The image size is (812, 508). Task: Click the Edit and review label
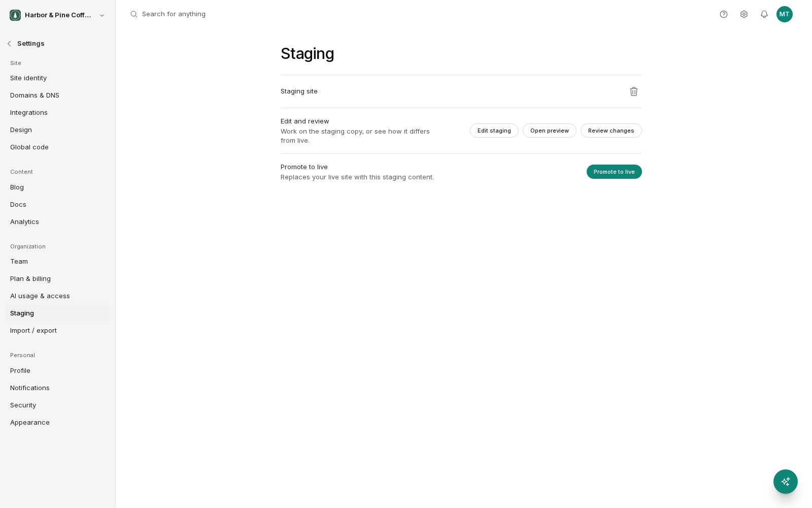coord(305,121)
